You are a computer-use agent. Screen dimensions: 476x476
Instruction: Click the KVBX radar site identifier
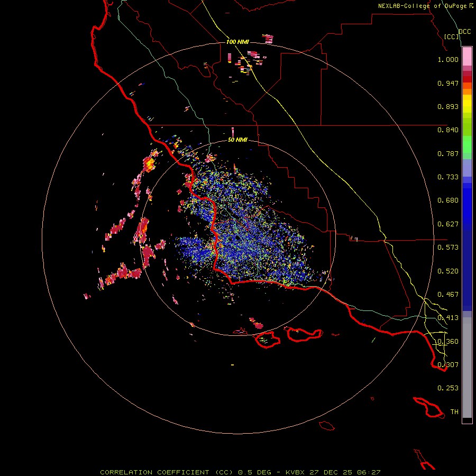(295, 472)
